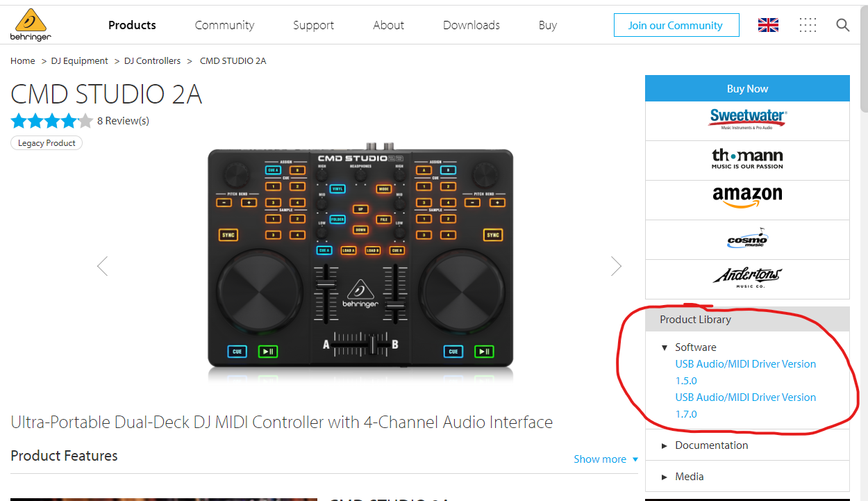Click the Join our Community button
The image size is (868, 501).
tap(676, 25)
